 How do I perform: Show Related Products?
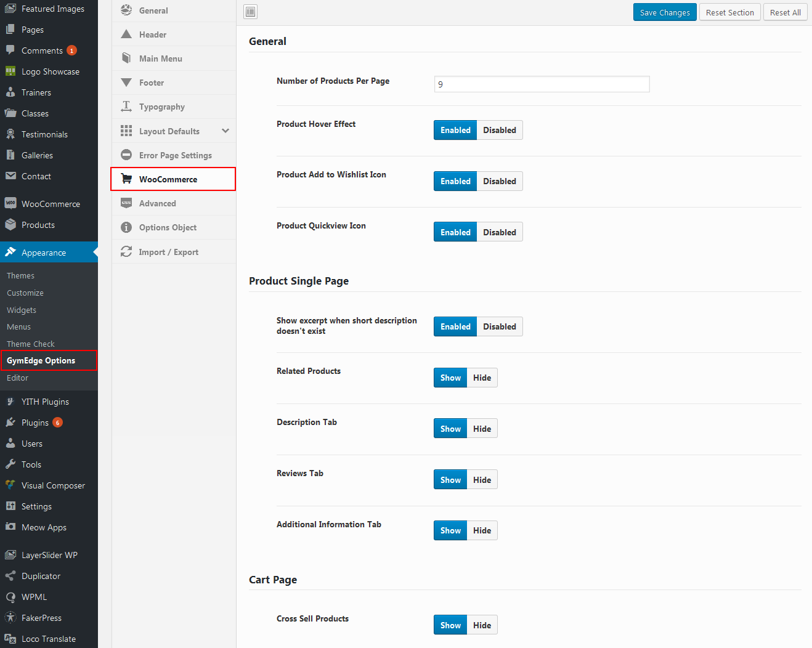[x=450, y=378]
